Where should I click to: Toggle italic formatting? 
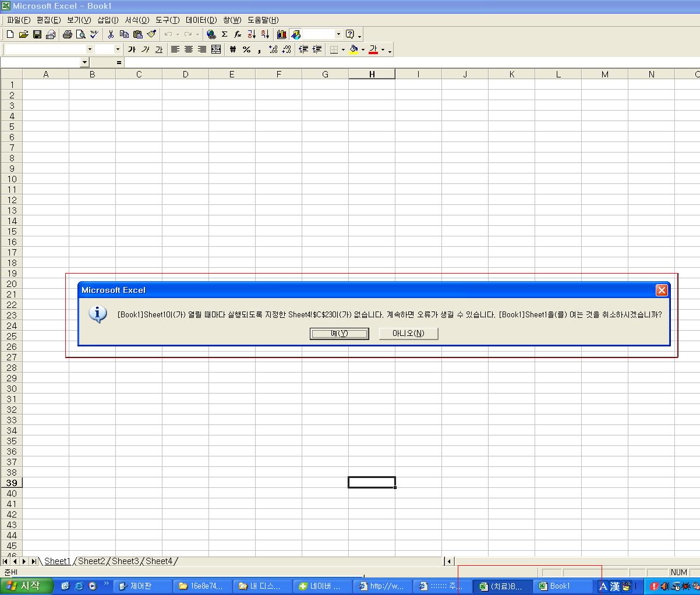pos(145,49)
